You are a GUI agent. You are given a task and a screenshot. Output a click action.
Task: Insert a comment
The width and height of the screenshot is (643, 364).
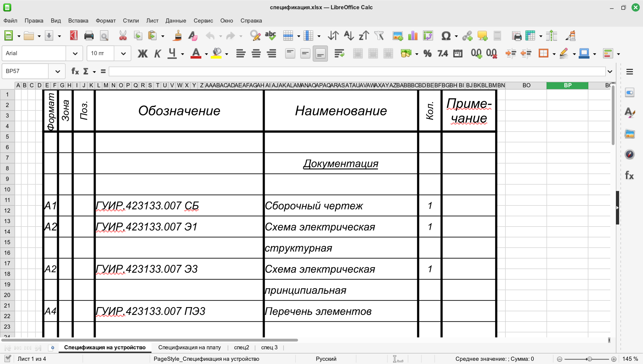pos(482,36)
